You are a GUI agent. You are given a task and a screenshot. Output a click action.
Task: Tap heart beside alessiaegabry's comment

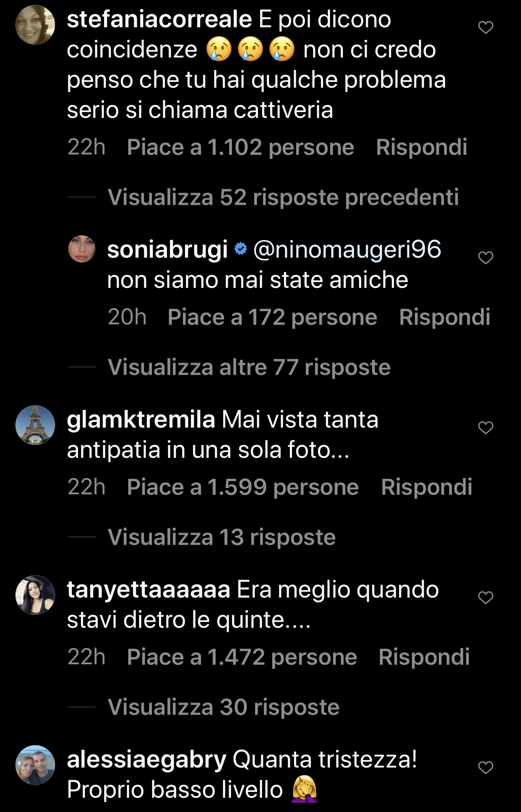(x=485, y=768)
